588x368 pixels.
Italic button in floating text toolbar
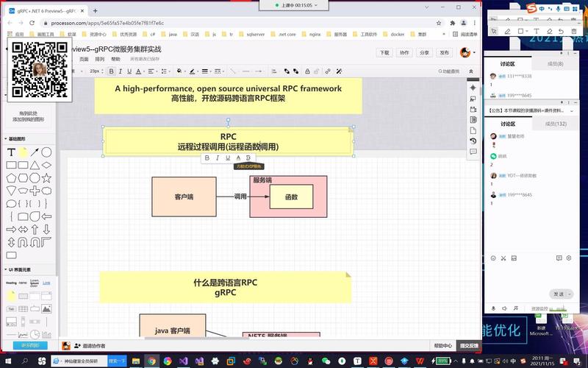tap(218, 158)
